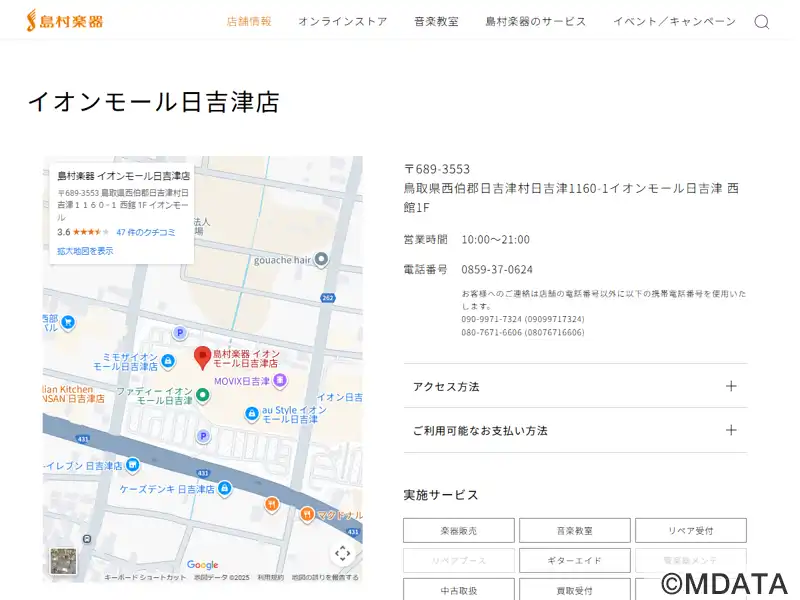Click the キーボード ショートカット map link

pos(145,577)
